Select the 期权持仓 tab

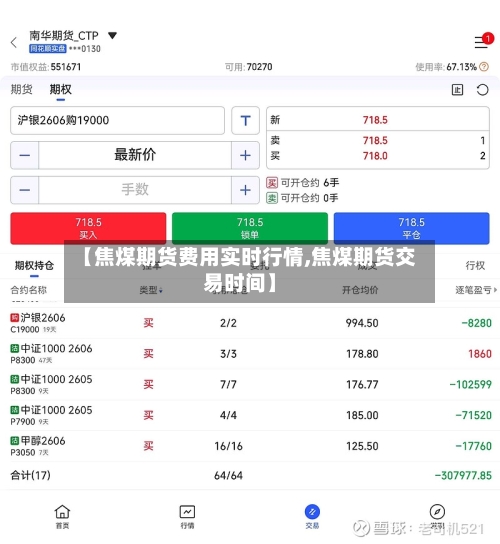(34, 266)
